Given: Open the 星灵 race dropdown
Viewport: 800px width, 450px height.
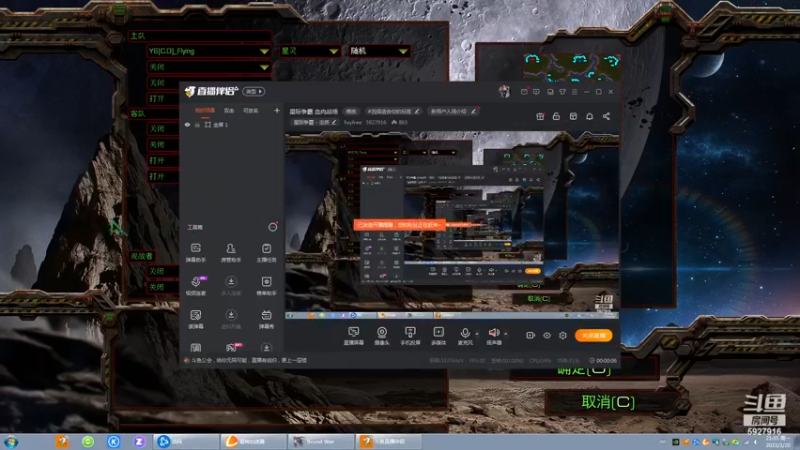Looking at the screenshot, I should click(310, 51).
